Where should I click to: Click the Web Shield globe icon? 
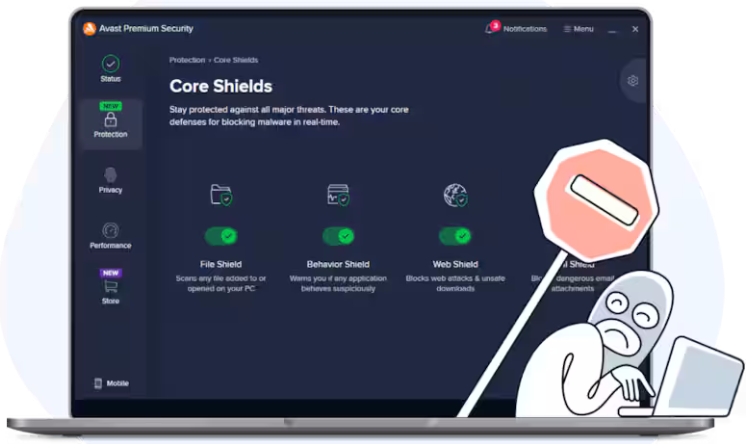point(455,195)
